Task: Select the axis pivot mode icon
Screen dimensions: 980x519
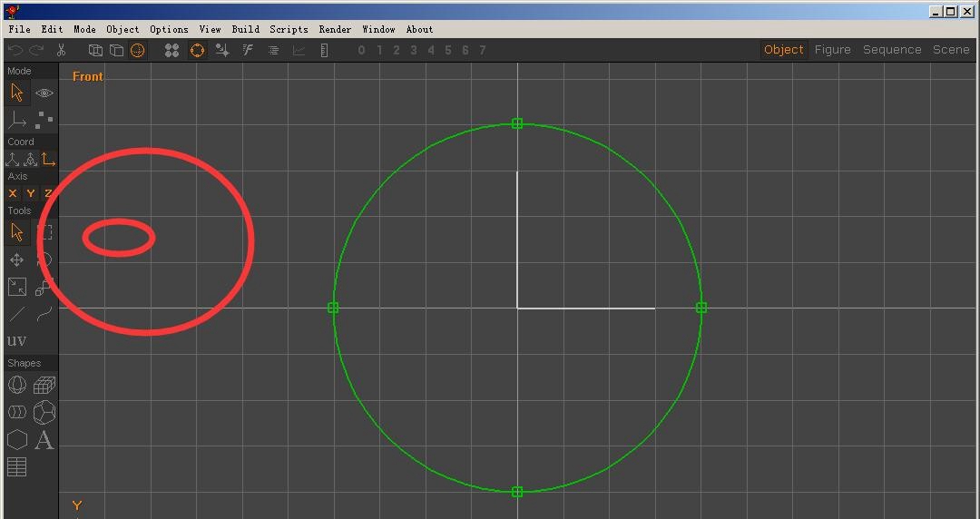Action: [x=17, y=120]
